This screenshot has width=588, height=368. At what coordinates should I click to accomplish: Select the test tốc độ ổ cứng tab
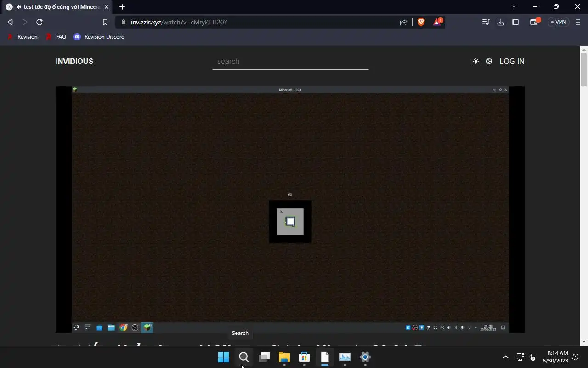click(x=57, y=7)
